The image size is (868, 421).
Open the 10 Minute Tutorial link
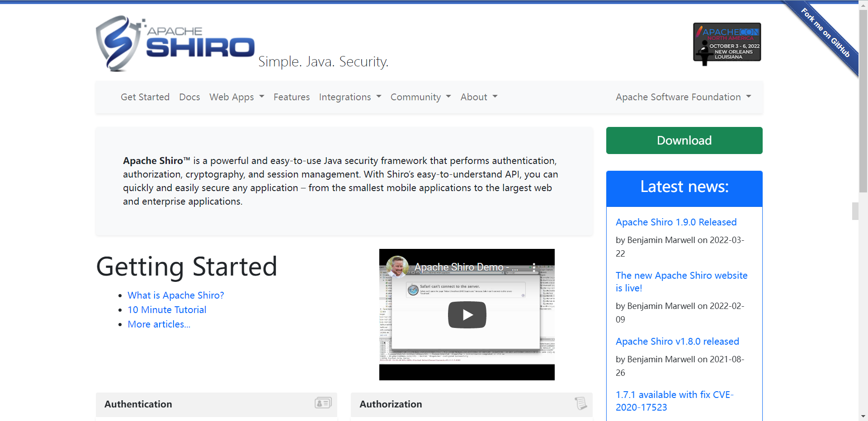(x=167, y=310)
